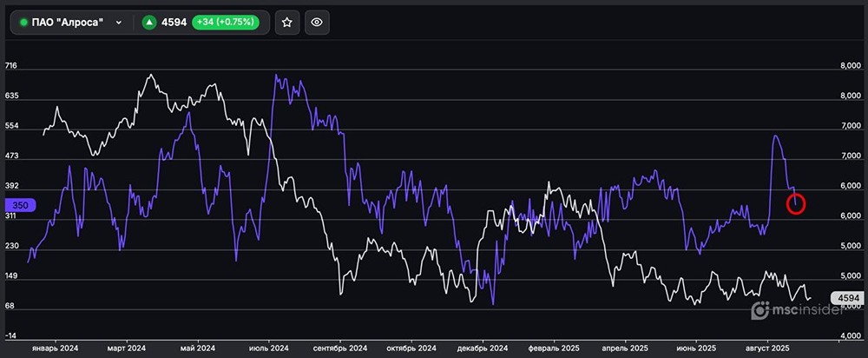Select август 2025 on the time axis
Screen dimensions: 868x358
768,348
